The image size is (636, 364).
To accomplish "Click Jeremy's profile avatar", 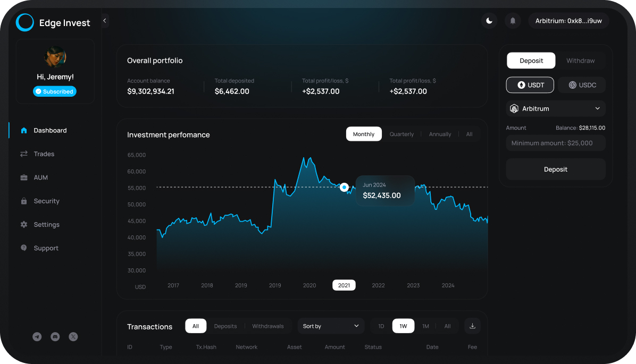I will [x=55, y=56].
